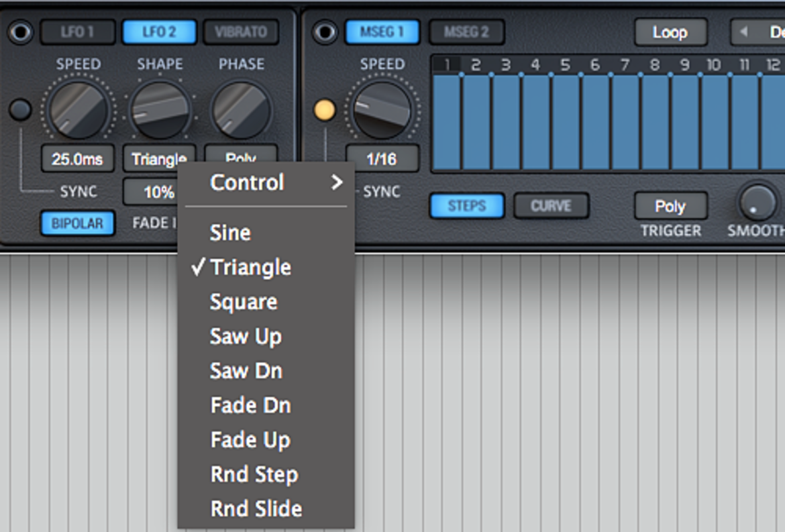The height and width of the screenshot is (532, 785).
Task: Click the Loop button
Action: click(x=671, y=32)
